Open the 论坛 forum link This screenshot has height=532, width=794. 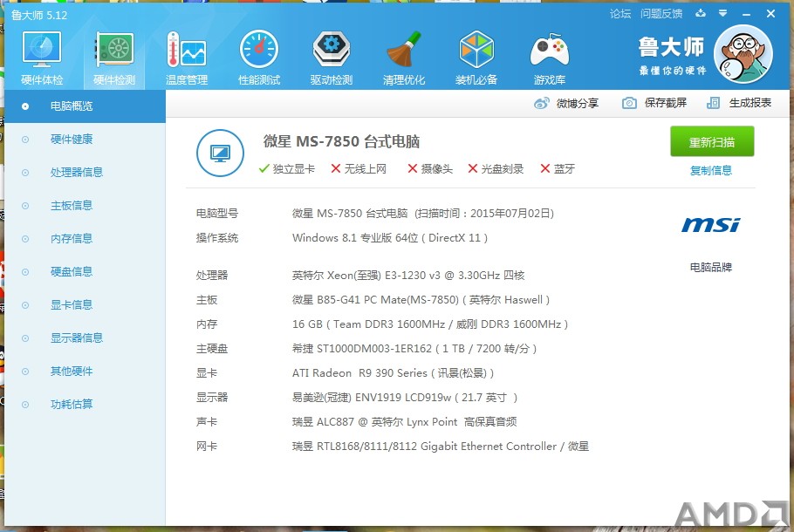pyautogui.click(x=620, y=14)
